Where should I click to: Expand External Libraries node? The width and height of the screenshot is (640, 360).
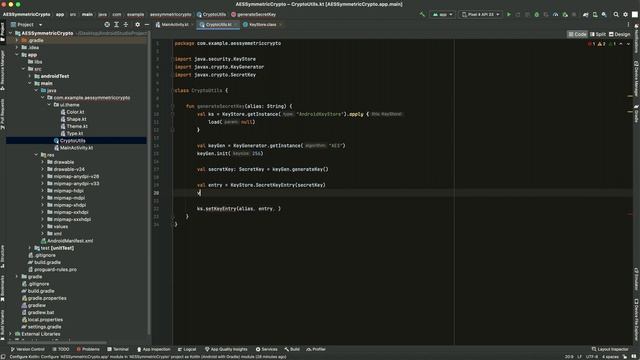pyautogui.click(x=10, y=334)
